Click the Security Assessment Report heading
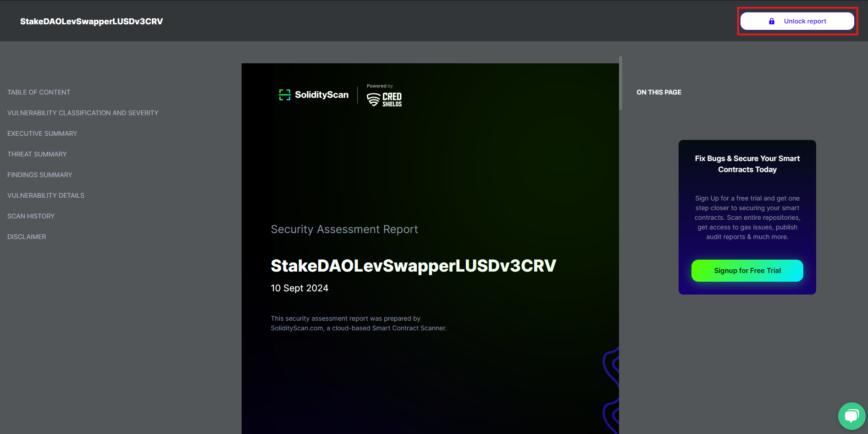 point(344,229)
